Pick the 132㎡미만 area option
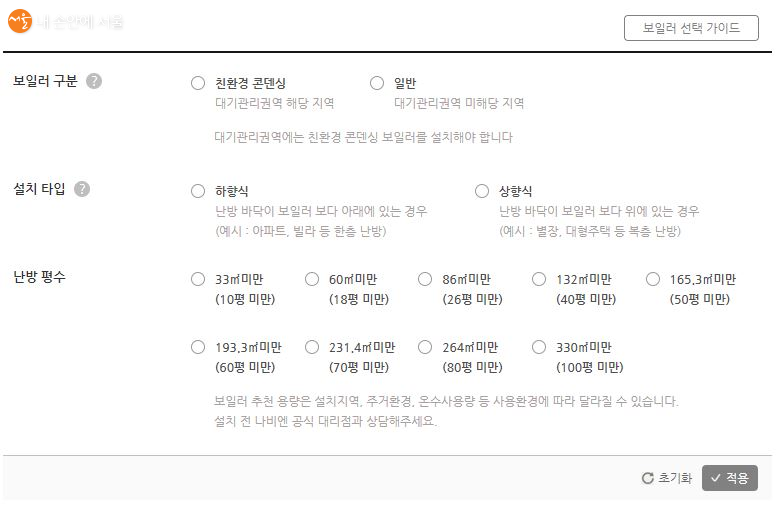Viewport: 777px width, 506px height. 539,279
